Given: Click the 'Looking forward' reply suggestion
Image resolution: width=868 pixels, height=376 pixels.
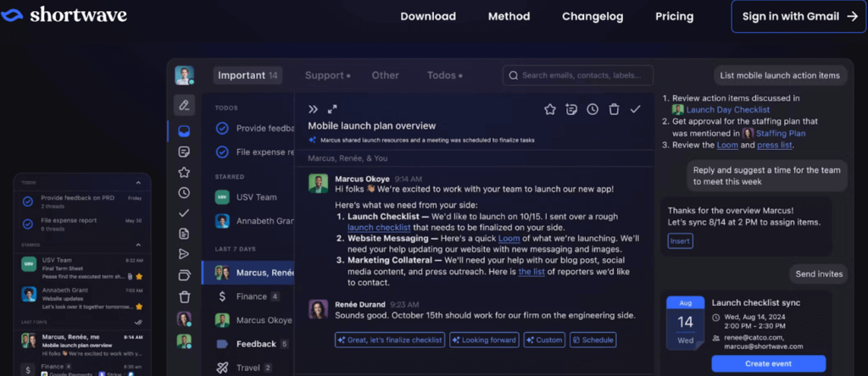Looking at the screenshot, I should coord(484,340).
